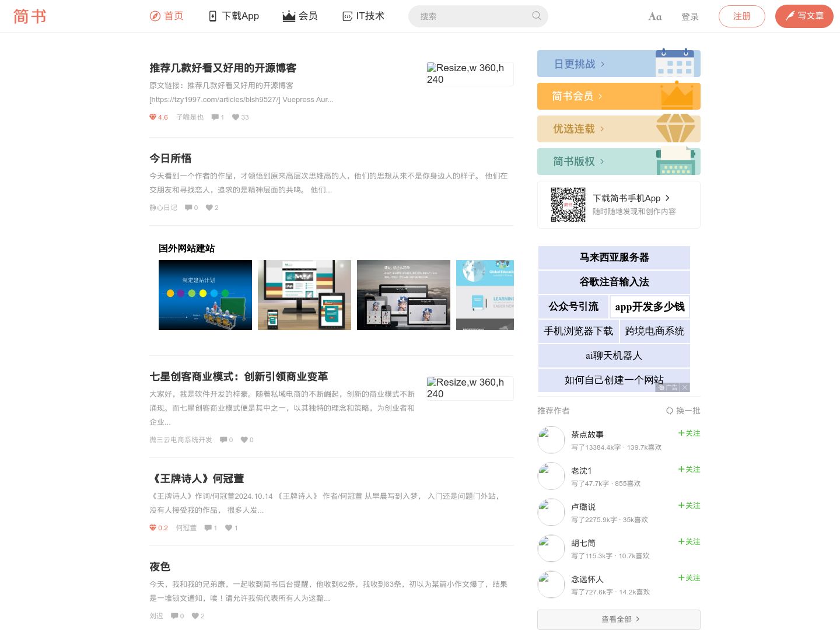This screenshot has width=840, height=630.
Task: Open the 简书会员 banner
Action: 619,96
